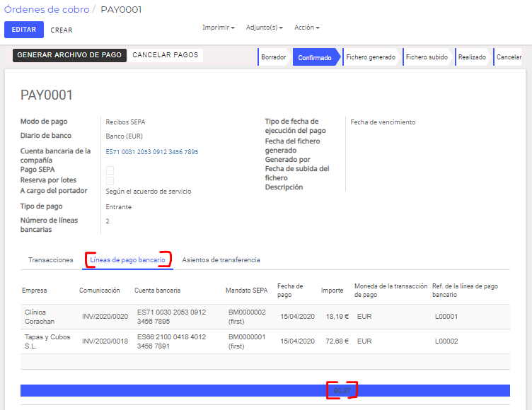The width and height of the screenshot is (532, 410).
Task: Click the CREAR button
Action: [62, 30]
